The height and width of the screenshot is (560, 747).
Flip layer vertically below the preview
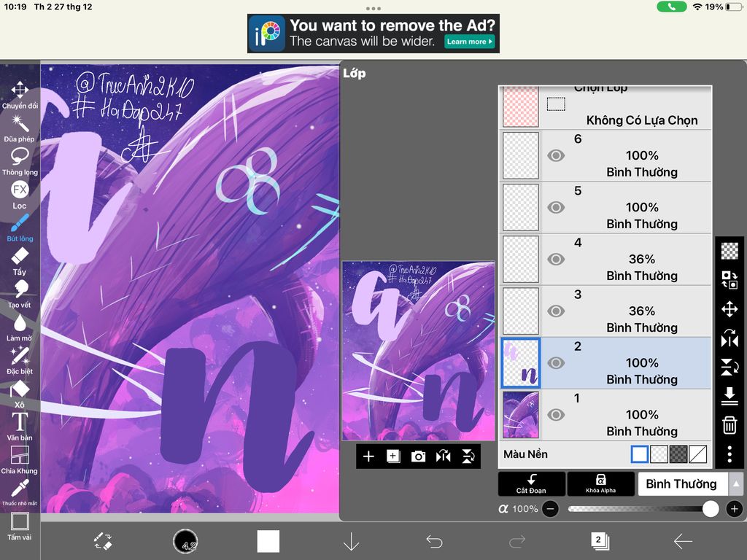[468, 456]
